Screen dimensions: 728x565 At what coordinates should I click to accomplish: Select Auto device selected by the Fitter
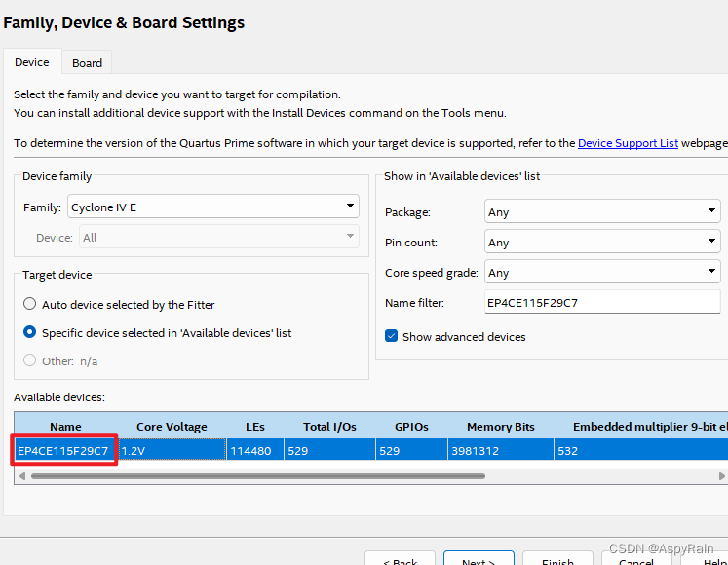[x=29, y=304]
